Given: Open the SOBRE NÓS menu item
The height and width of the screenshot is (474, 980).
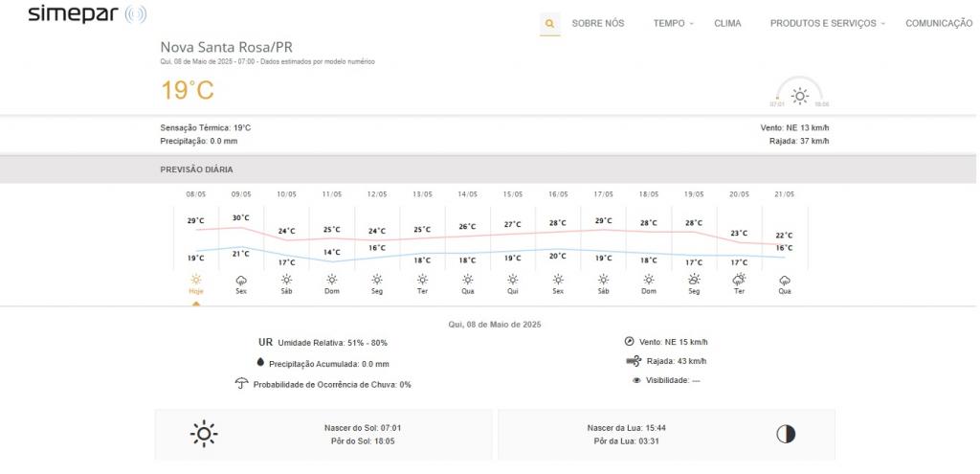Looking at the screenshot, I should 597,24.
